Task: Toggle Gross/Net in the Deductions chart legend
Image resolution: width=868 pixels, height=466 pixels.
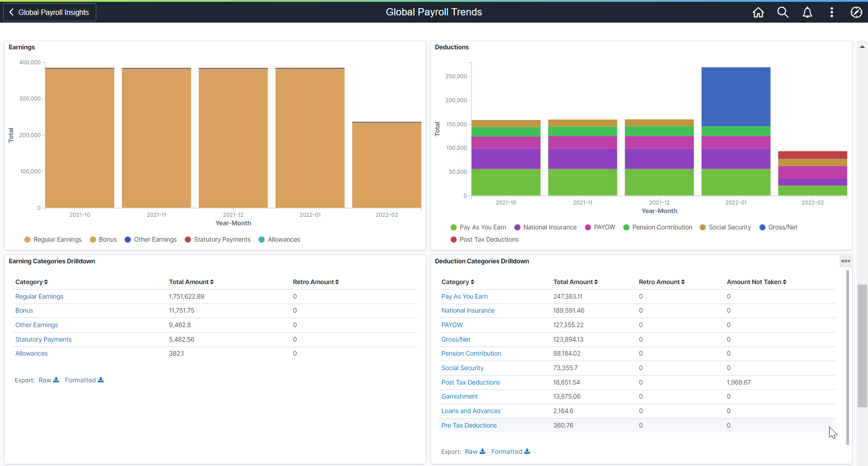Action: point(779,227)
